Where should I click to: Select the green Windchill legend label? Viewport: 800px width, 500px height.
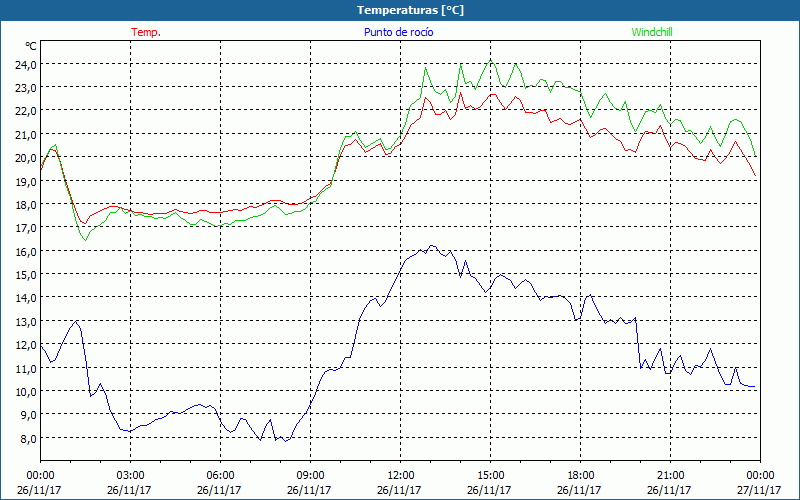652,32
